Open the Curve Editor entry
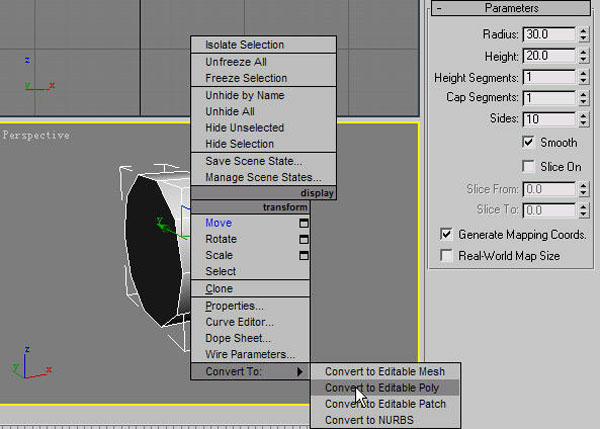Screen dimensions: 600x429 coord(239,322)
